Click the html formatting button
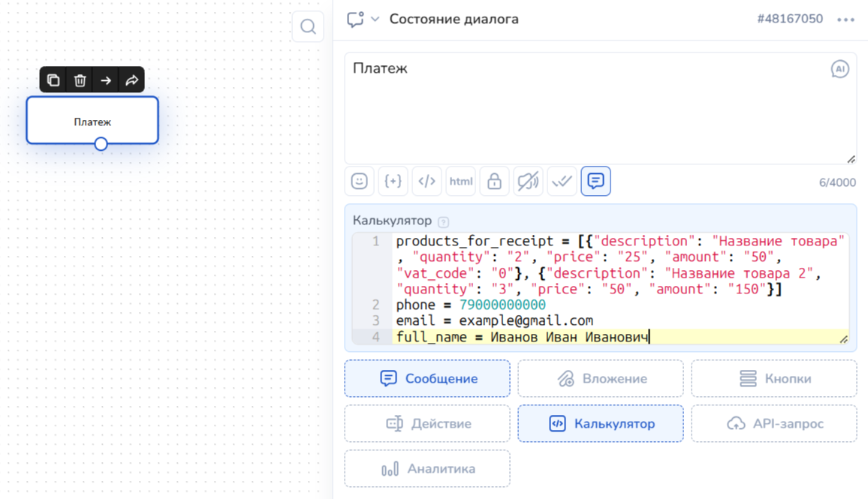This screenshot has width=868, height=499. (460, 182)
